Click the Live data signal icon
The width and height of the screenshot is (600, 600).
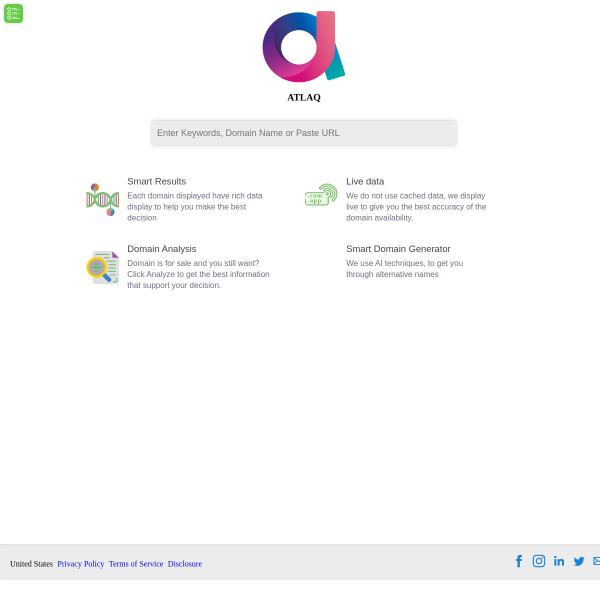(321, 194)
